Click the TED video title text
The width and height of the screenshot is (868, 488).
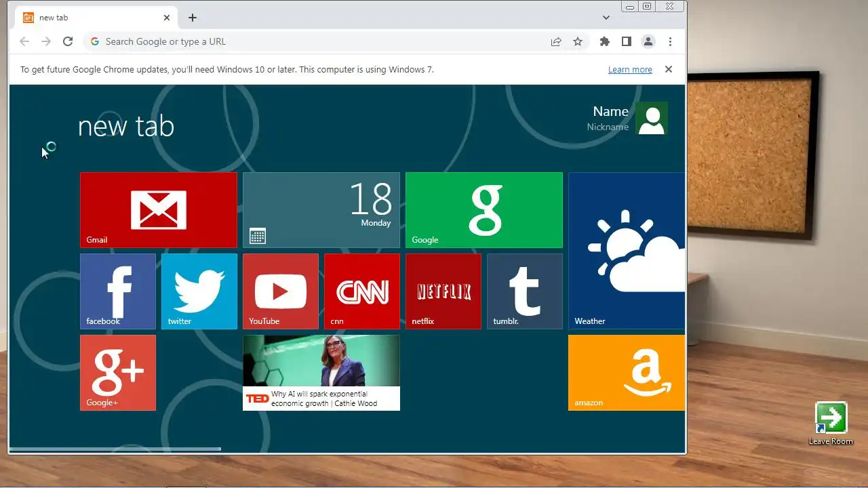tap(324, 399)
